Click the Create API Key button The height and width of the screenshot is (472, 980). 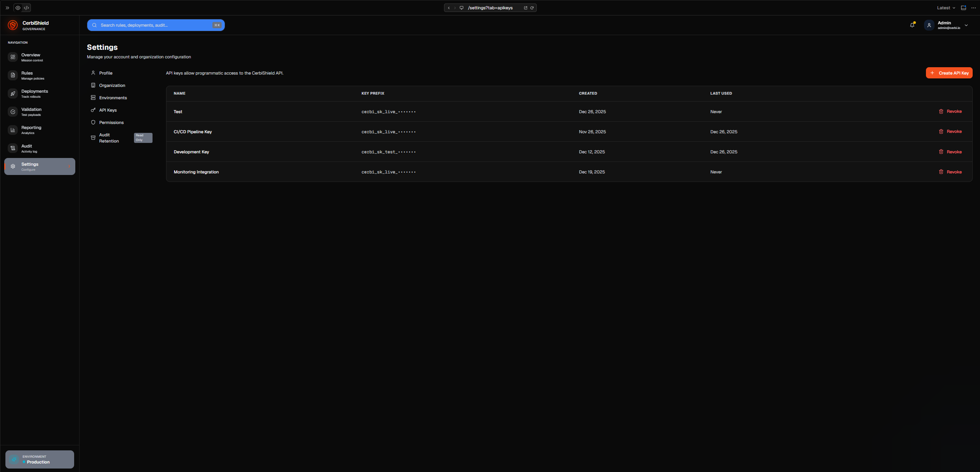pyautogui.click(x=949, y=73)
